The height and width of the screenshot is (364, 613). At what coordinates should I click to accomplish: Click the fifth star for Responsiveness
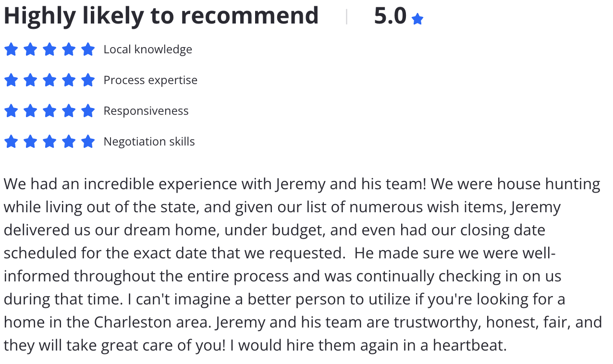click(x=88, y=111)
